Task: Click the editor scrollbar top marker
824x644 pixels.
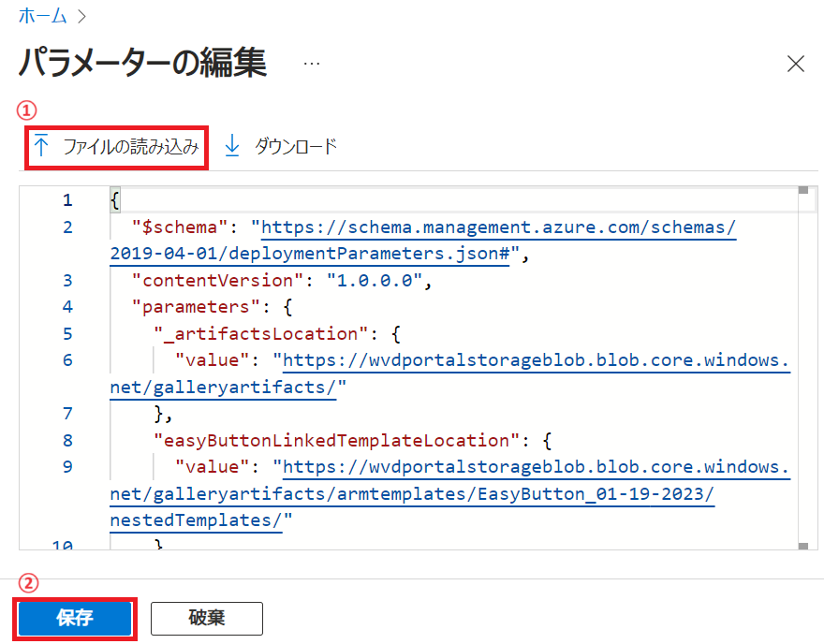Action: click(x=803, y=190)
